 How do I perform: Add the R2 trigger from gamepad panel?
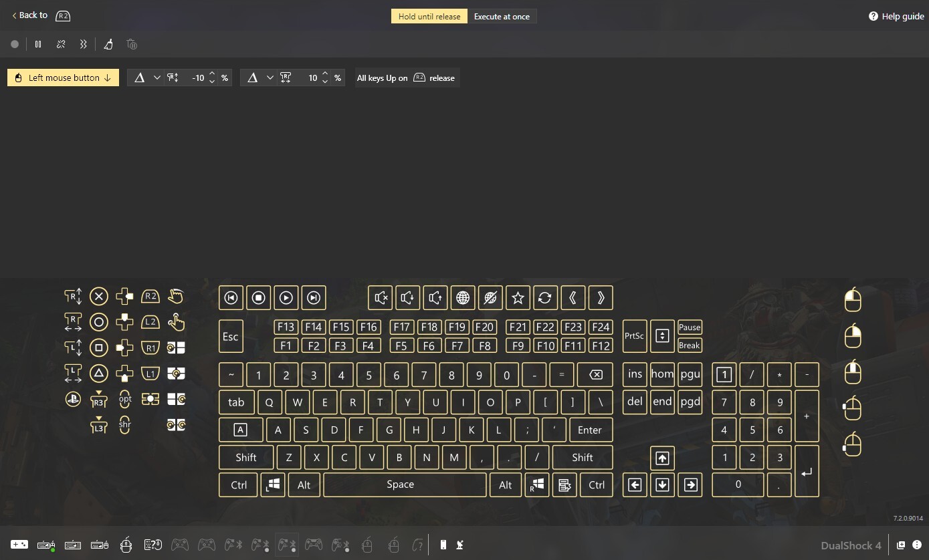click(x=150, y=297)
